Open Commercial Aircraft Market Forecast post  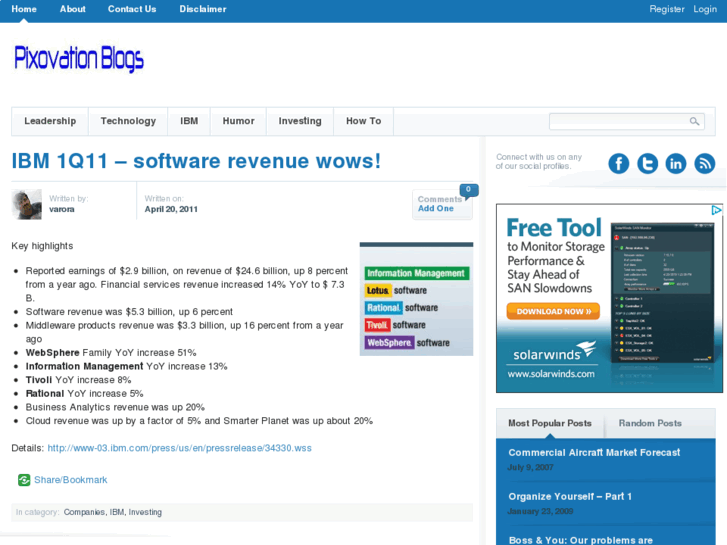[594, 453]
